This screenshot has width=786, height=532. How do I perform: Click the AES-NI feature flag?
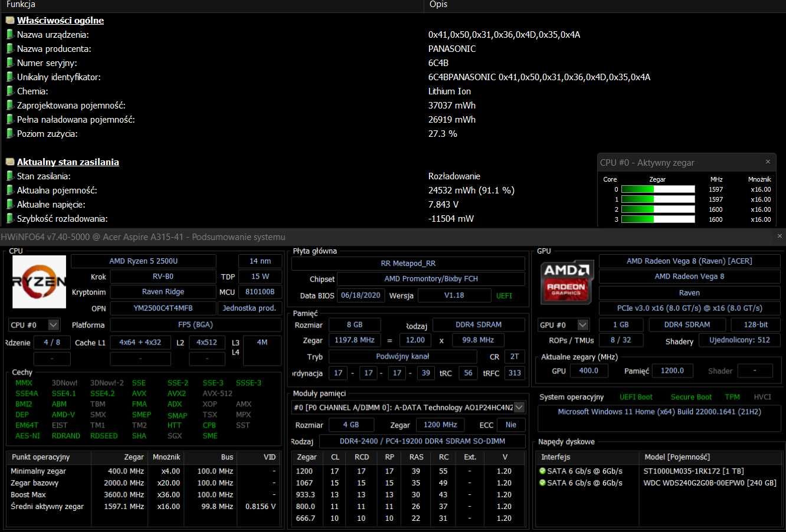[x=28, y=436]
